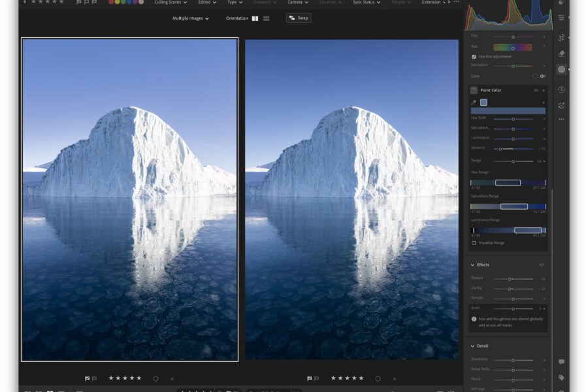Open the masking tool in sidebar
This screenshot has width=588, height=392.
561,69
